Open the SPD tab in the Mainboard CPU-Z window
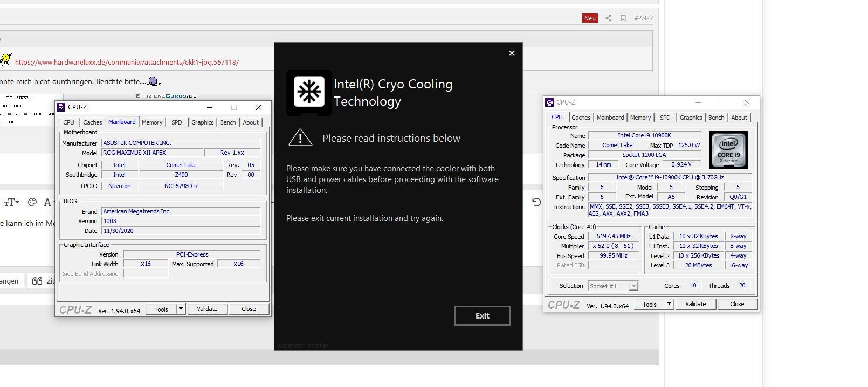The width and height of the screenshot is (868, 387). [176, 122]
